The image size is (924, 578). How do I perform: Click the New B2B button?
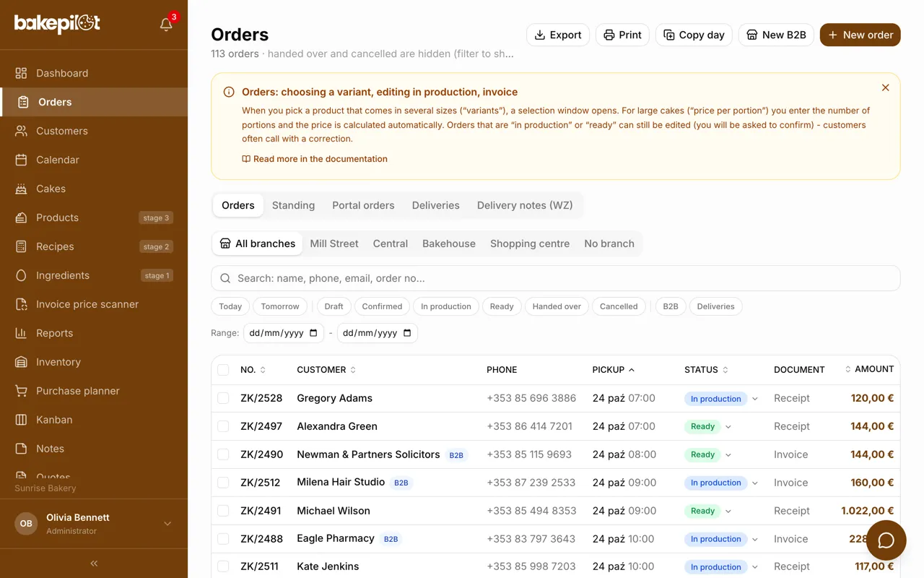coord(776,35)
